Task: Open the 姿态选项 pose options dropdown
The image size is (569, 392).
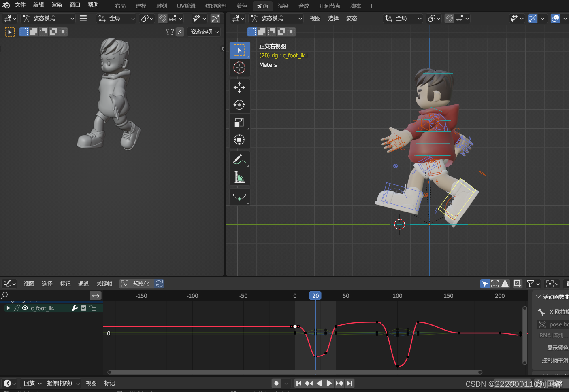Action: (204, 32)
